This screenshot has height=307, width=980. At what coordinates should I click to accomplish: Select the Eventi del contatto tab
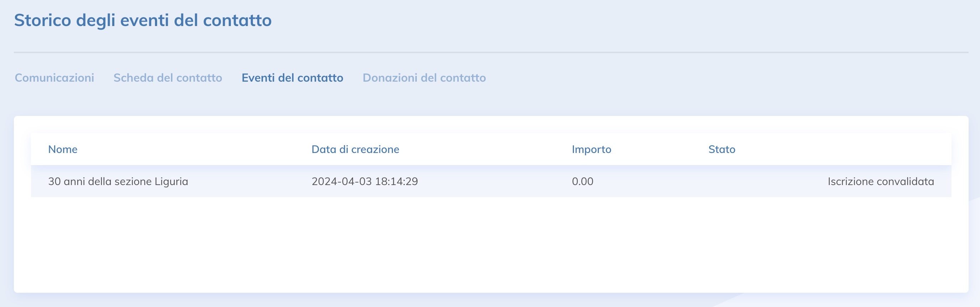pyautogui.click(x=292, y=78)
